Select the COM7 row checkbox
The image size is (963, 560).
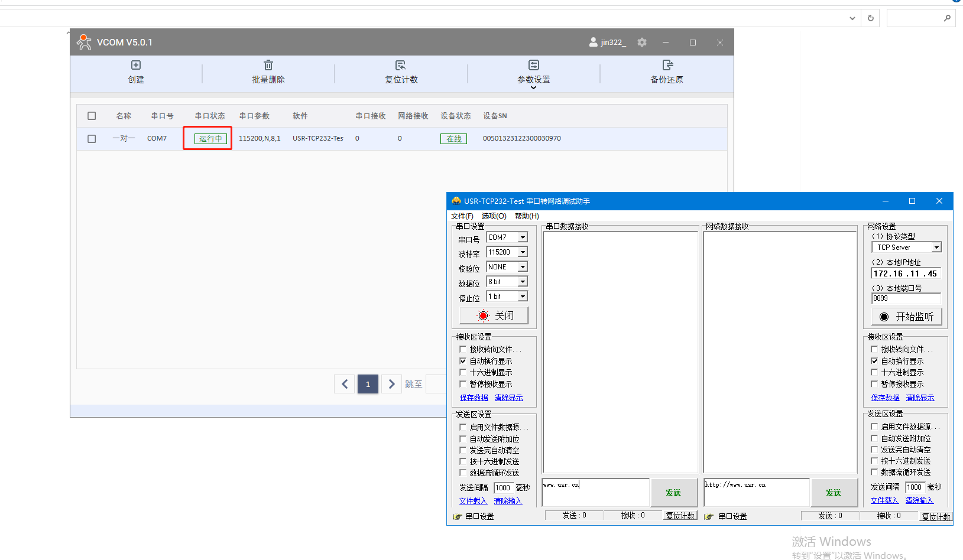(x=92, y=139)
